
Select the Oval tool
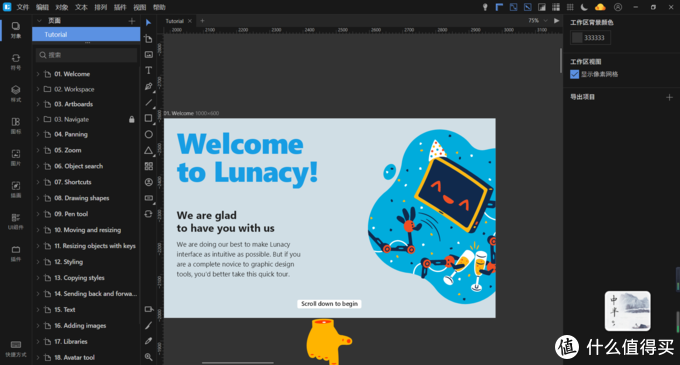(x=148, y=134)
